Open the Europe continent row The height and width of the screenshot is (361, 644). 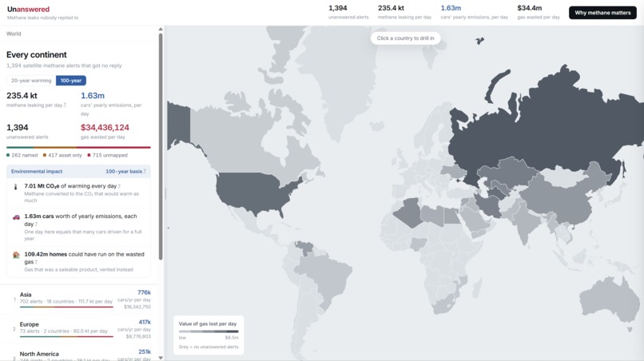click(79, 329)
